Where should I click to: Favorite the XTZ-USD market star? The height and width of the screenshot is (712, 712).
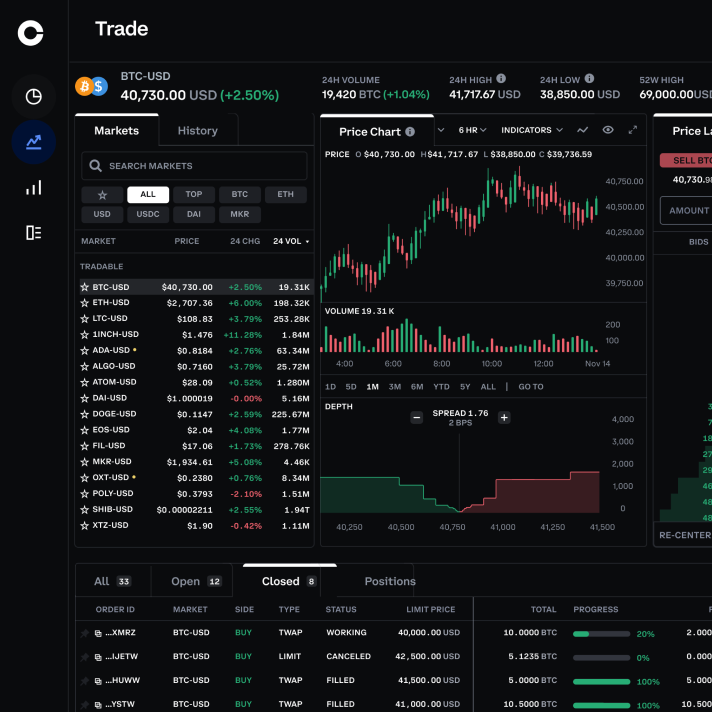tap(84, 525)
